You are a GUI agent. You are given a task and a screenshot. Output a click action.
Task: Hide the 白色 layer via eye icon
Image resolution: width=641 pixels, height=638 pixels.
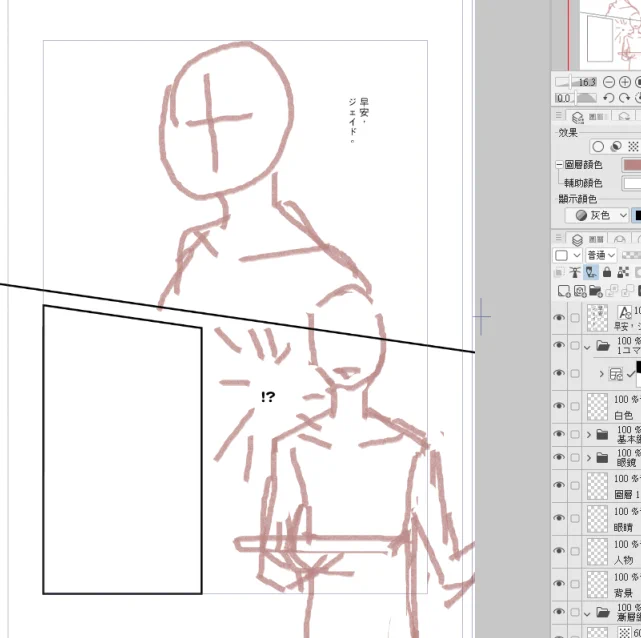[559, 405]
